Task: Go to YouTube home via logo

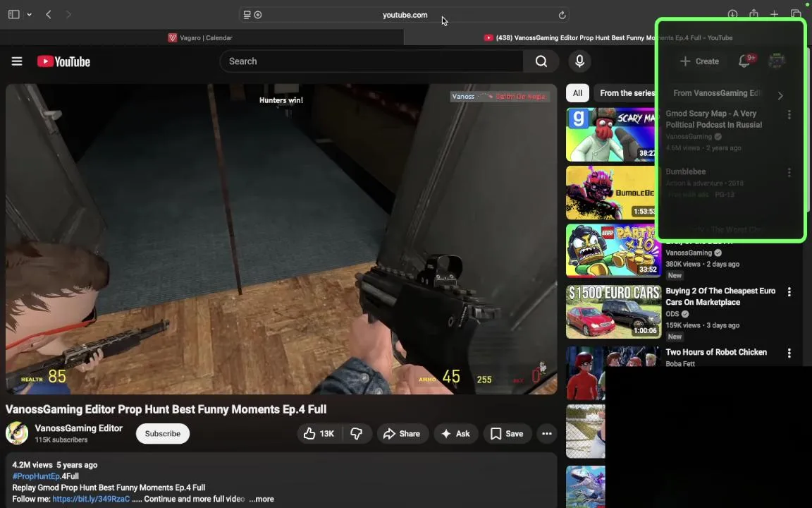Action: point(63,61)
